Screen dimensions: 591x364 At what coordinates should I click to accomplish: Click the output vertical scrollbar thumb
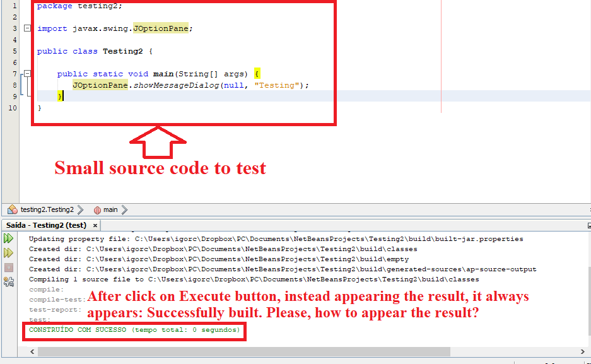tap(589, 301)
